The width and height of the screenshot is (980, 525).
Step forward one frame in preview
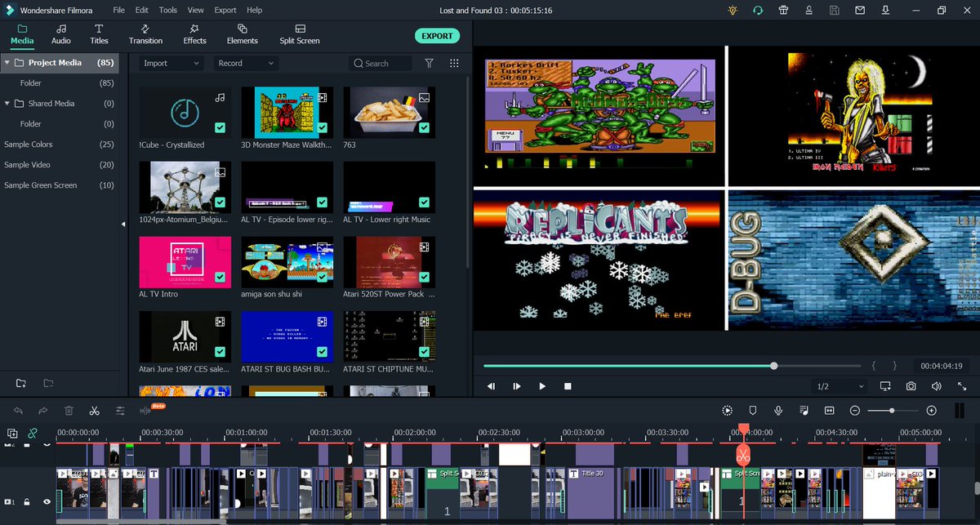point(516,386)
